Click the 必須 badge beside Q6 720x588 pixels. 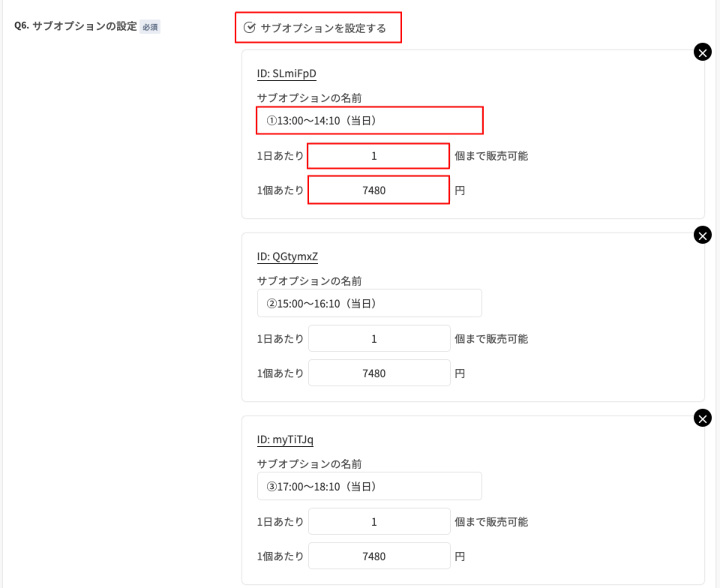tap(150, 27)
